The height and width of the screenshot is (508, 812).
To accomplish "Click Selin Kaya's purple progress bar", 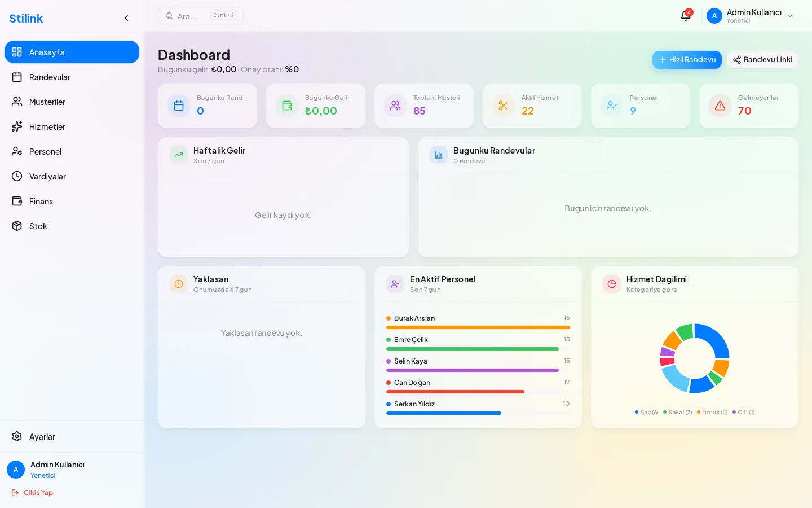I will [473, 370].
